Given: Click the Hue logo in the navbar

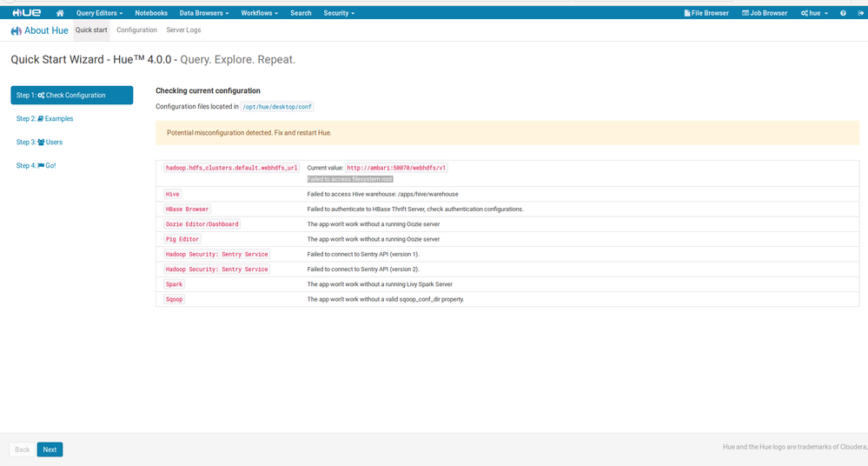Looking at the screenshot, I should [27, 13].
